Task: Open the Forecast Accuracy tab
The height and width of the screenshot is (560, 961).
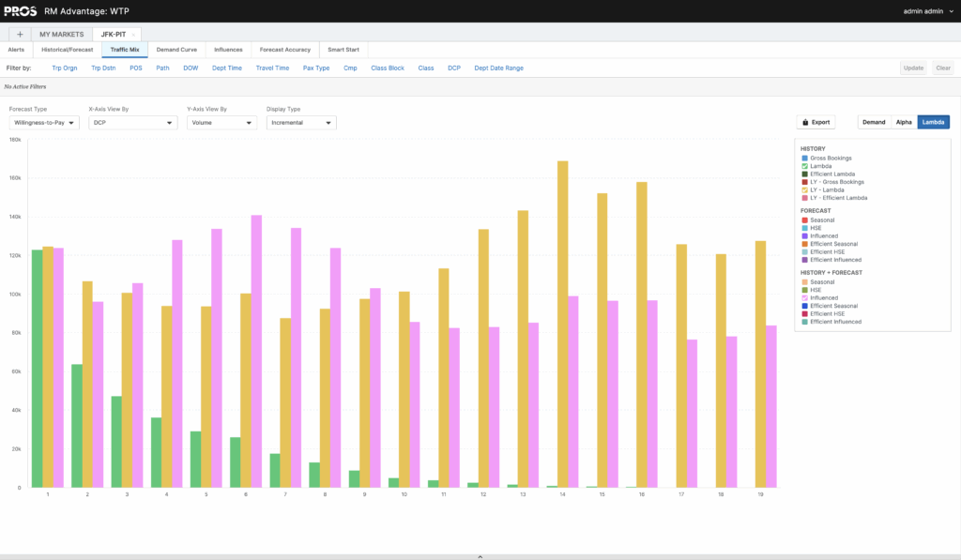Action: tap(284, 50)
